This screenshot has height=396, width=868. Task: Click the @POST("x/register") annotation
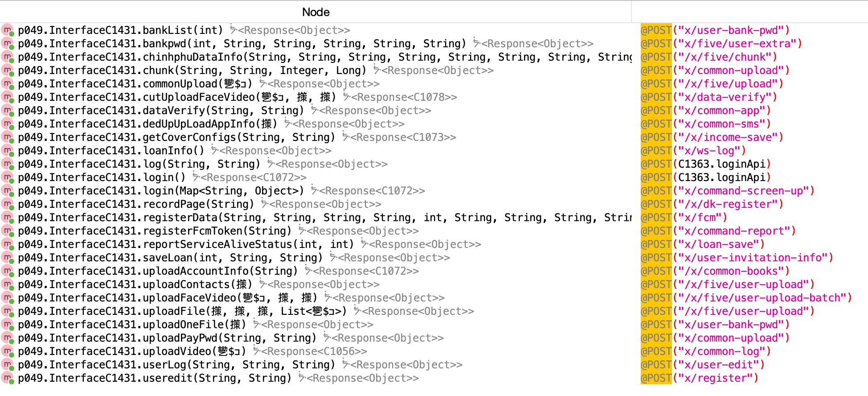pos(700,378)
